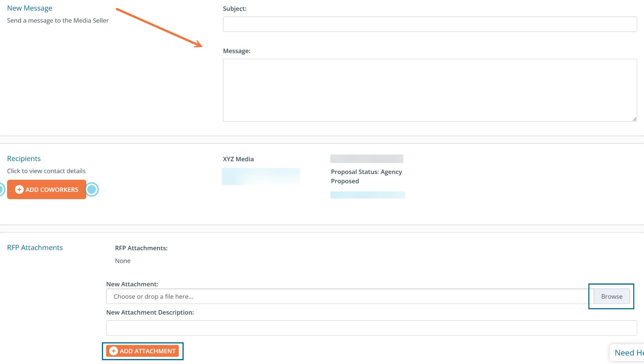Image resolution: width=644 pixels, height=364 pixels.
Task: Focus the New Attachment Description field
Action: [371, 328]
